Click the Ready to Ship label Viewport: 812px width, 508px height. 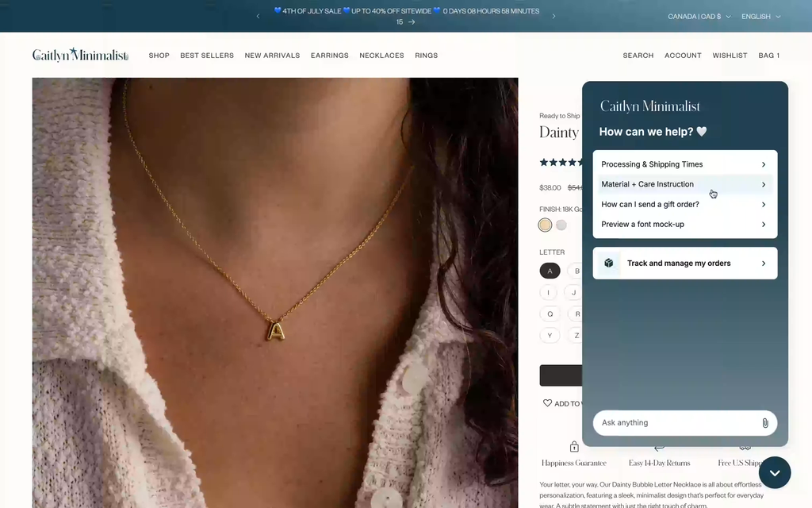tap(559, 116)
